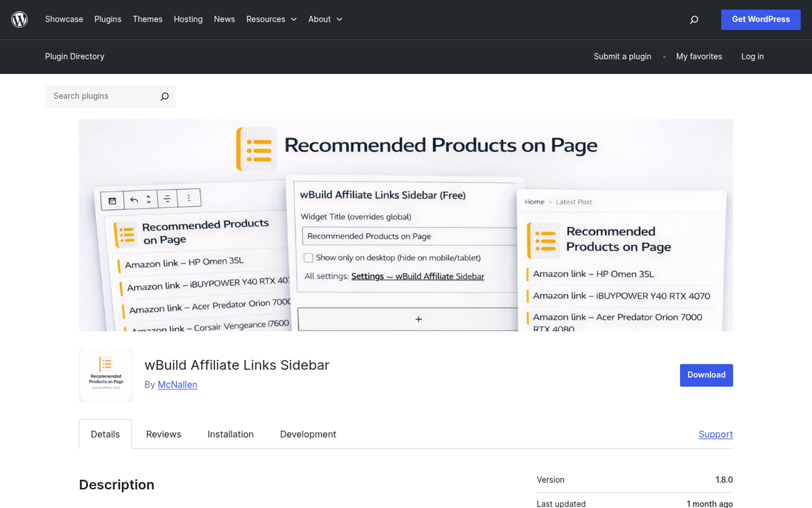Select the Development tab

coord(308,434)
